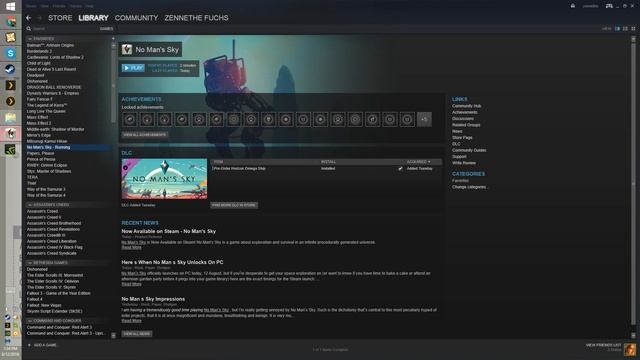Click Add a Game text
Viewport: 640px width, 360px height.
click(45, 345)
